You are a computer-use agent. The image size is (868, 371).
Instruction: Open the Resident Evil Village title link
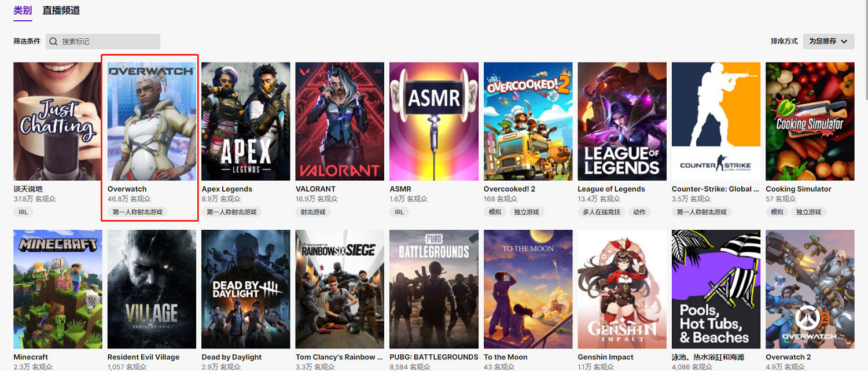(x=144, y=357)
